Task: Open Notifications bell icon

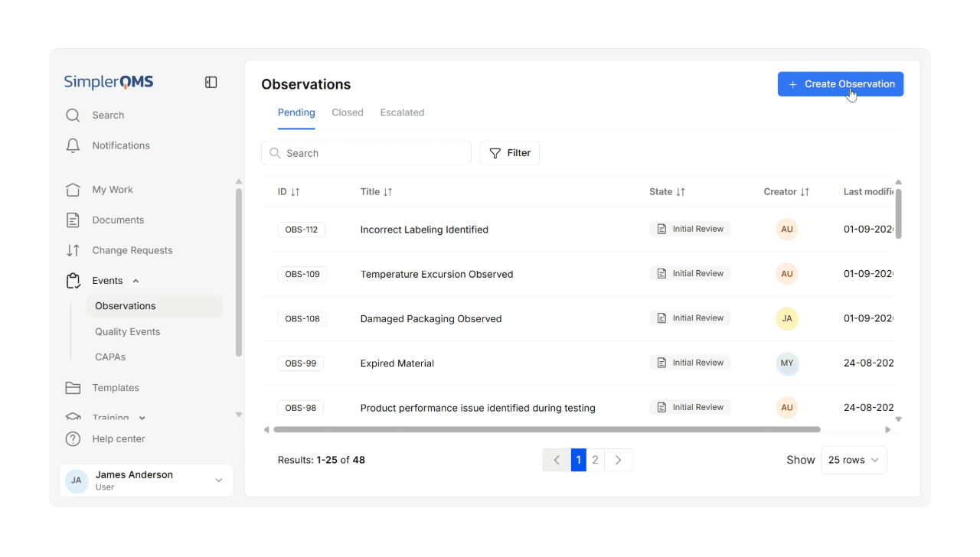Action: pos(73,145)
